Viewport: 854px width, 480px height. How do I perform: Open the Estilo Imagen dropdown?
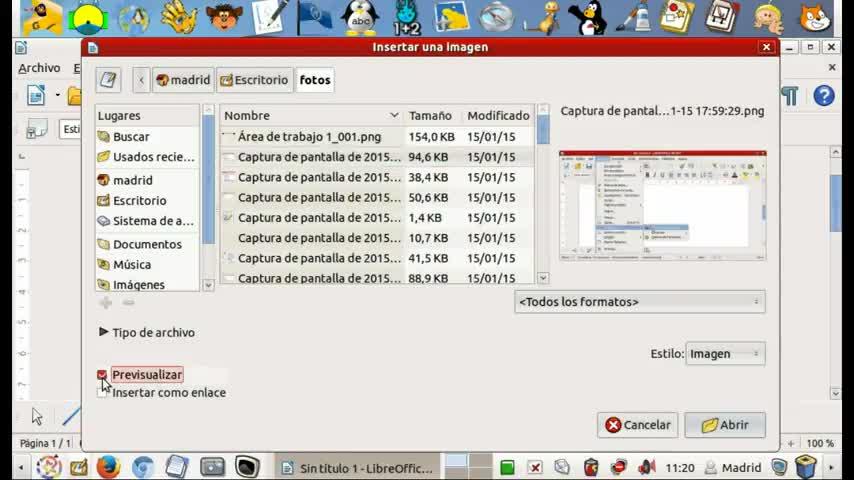coord(725,354)
